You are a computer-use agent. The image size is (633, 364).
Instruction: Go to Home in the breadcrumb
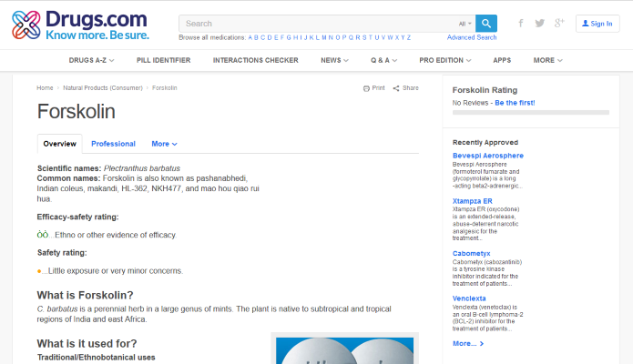(x=45, y=88)
